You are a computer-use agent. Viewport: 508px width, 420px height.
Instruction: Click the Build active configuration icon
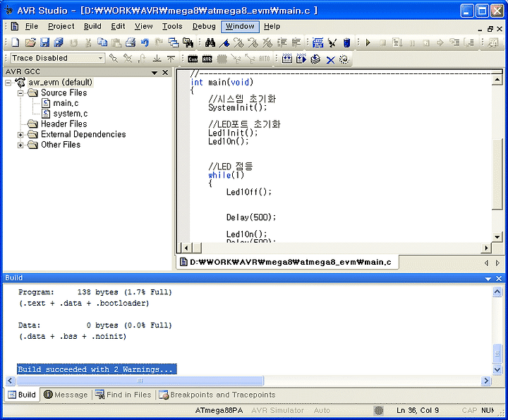(286, 59)
